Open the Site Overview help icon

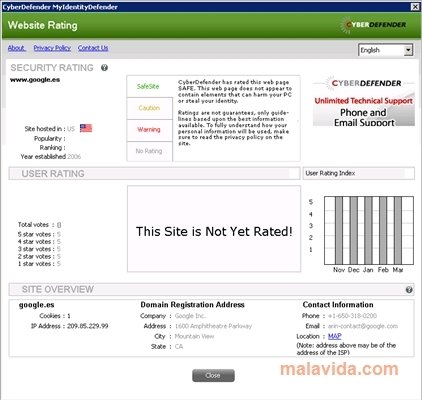pyautogui.click(x=409, y=290)
